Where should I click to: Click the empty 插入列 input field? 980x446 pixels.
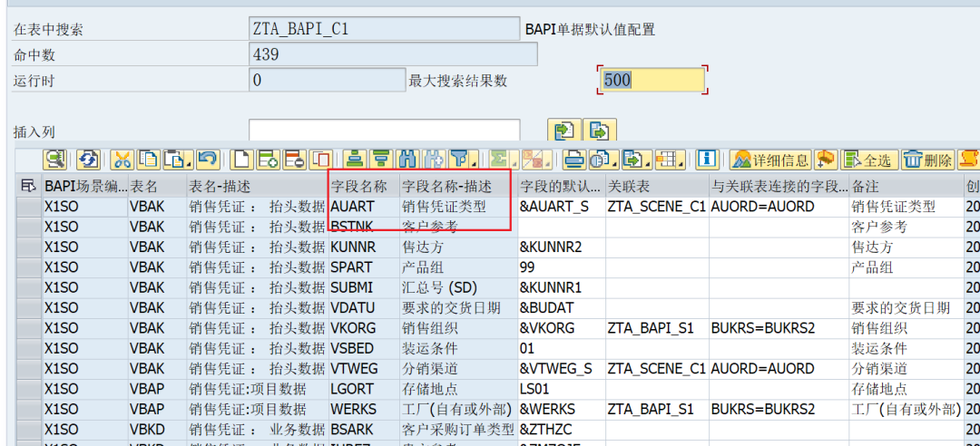pyautogui.click(x=384, y=131)
